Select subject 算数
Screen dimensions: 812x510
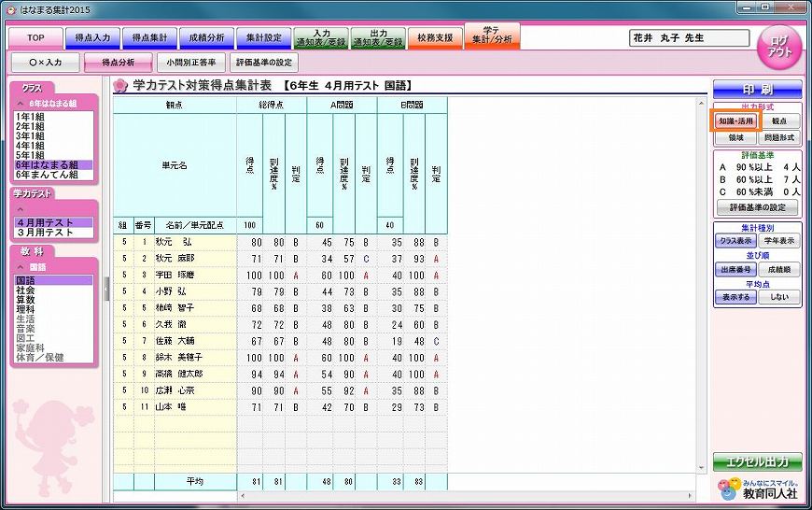[x=54, y=300]
